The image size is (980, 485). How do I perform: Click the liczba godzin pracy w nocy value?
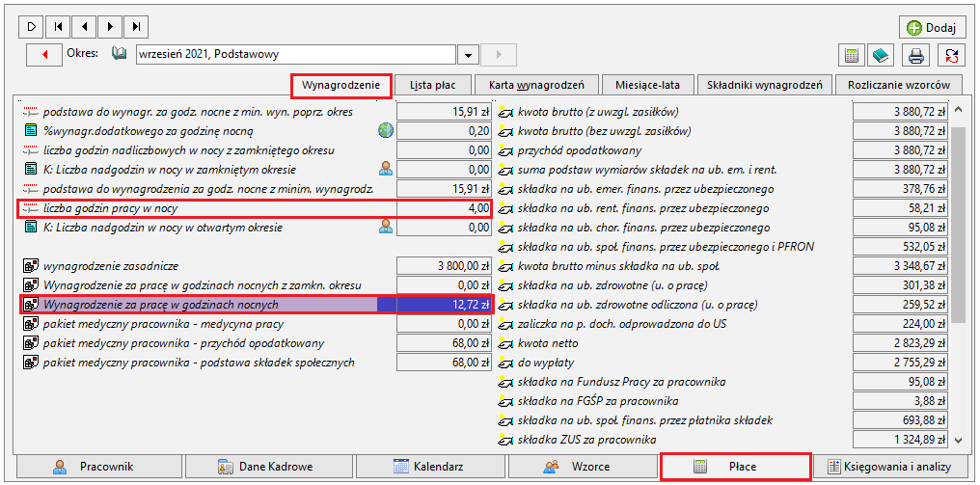[444, 208]
